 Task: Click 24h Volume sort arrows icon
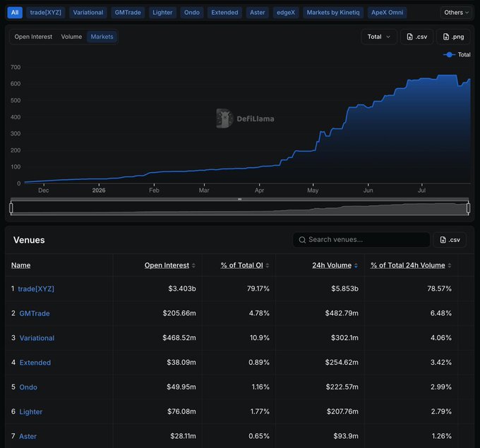click(356, 265)
